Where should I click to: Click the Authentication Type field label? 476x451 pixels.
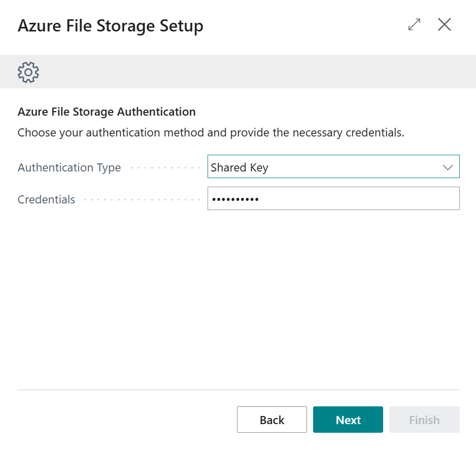pos(69,167)
